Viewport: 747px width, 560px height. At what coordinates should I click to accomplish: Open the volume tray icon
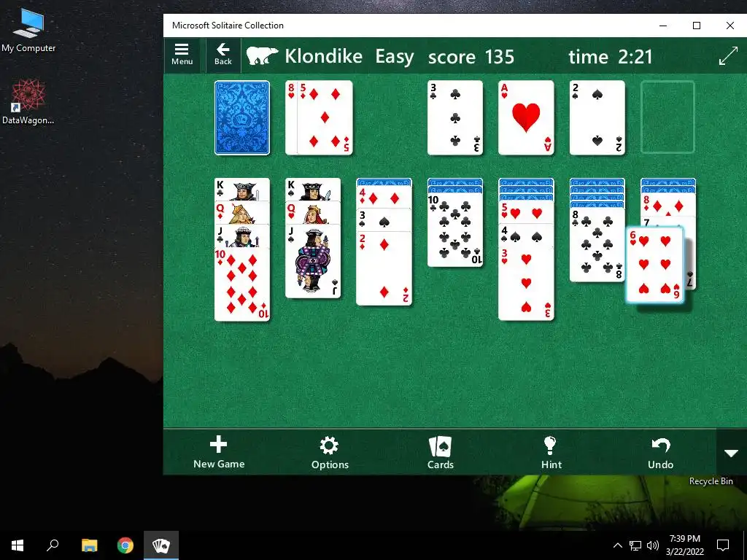pyautogui.click(x=653, y=545)
